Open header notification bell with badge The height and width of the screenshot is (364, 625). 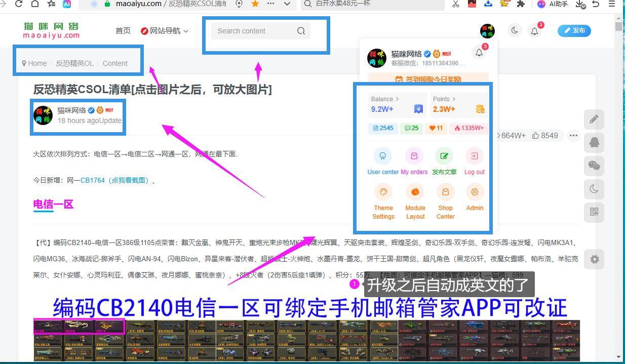[x=535, y=30]
